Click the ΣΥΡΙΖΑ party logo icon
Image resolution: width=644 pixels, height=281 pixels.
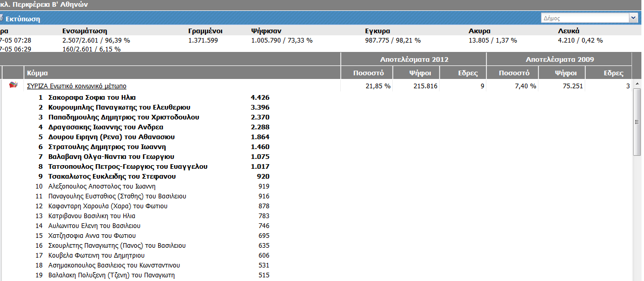click(14, 85)
